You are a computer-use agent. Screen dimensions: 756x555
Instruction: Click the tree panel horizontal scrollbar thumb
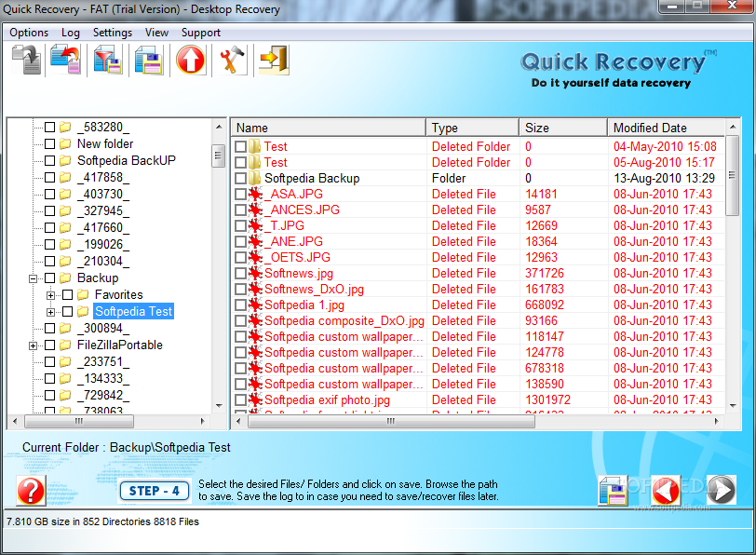pyautogui.click(x=79, y=422)
